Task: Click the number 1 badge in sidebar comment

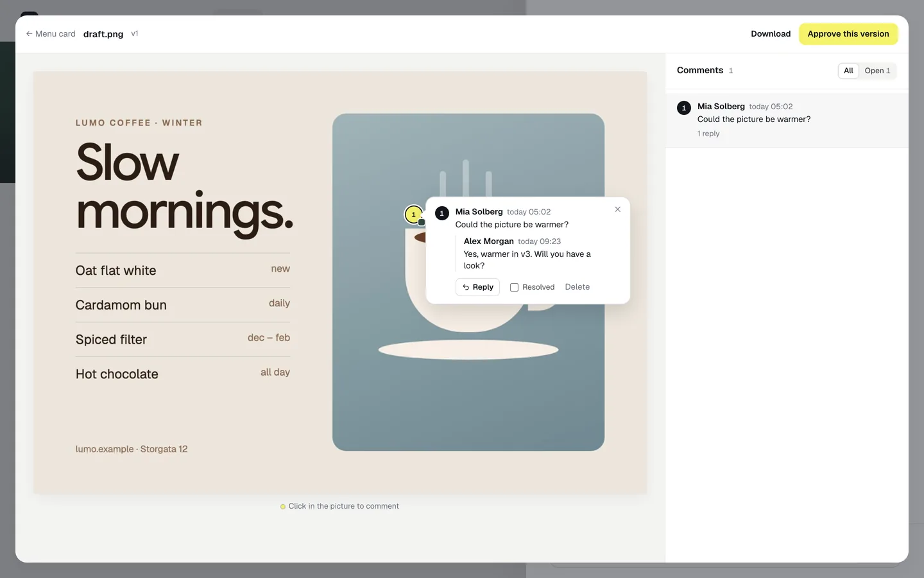Action: tap(684, 108)
